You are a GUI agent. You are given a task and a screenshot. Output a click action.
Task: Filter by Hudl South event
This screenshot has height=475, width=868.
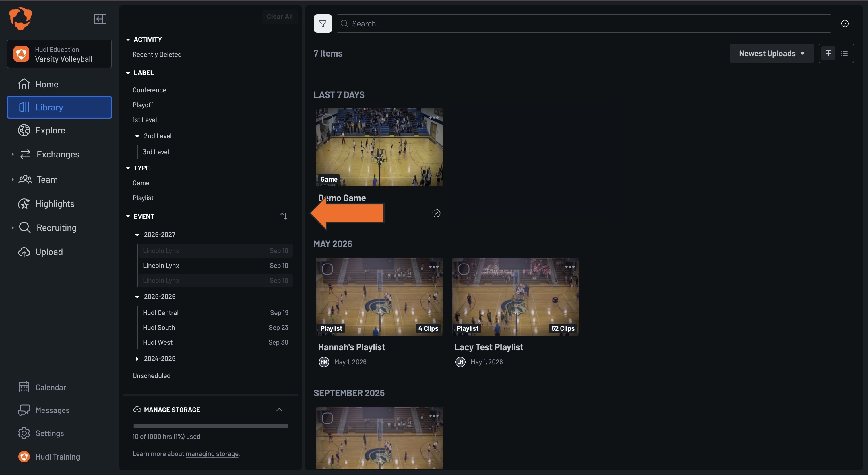coord(215,328)
